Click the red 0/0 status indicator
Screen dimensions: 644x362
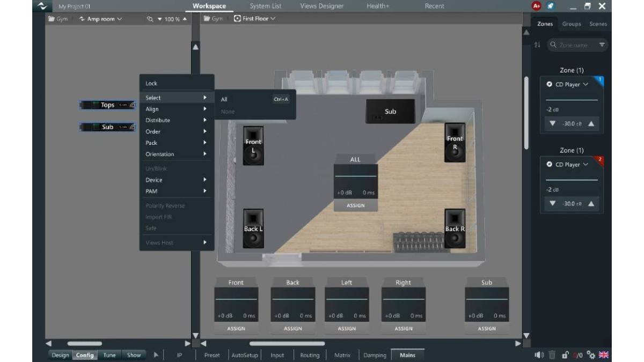pos(578,355)
